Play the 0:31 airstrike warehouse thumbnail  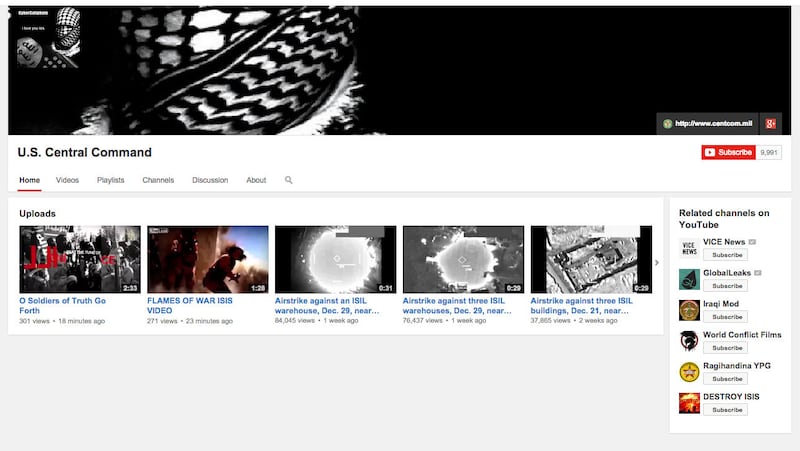(335, 259)
